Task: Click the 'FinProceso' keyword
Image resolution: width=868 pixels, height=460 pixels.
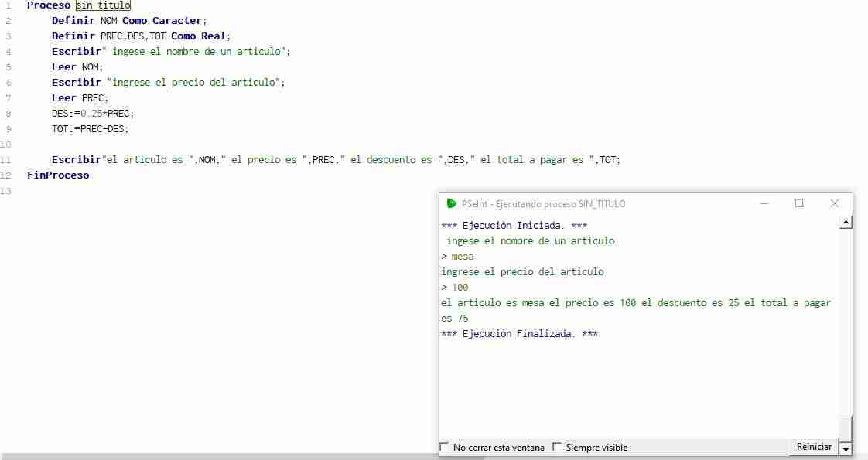Action: pos(58,175)
